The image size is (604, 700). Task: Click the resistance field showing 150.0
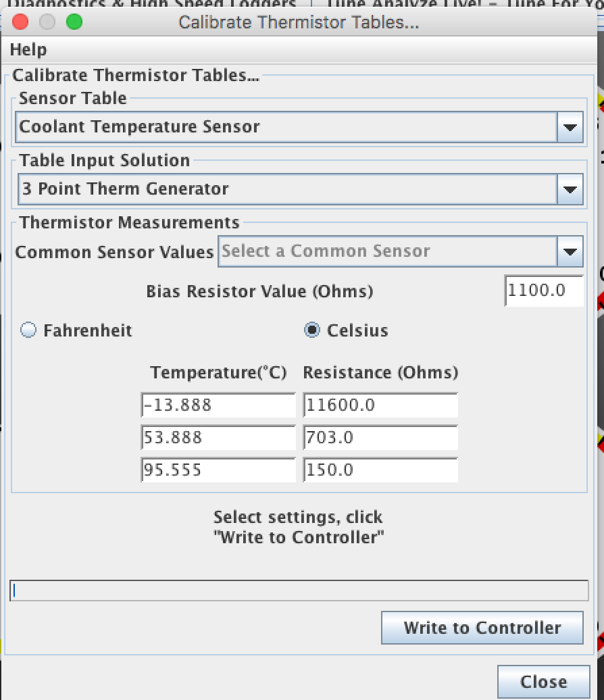click(380, 470)
